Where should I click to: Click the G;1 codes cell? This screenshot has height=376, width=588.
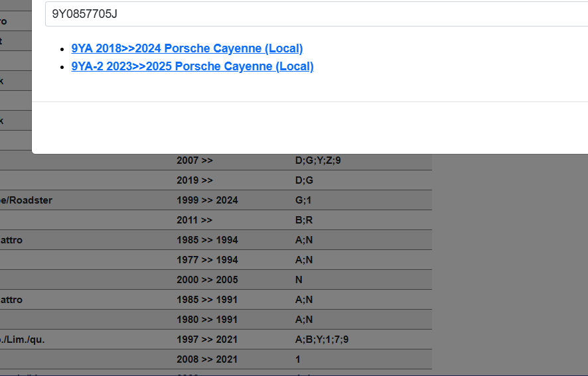[303, 200]
